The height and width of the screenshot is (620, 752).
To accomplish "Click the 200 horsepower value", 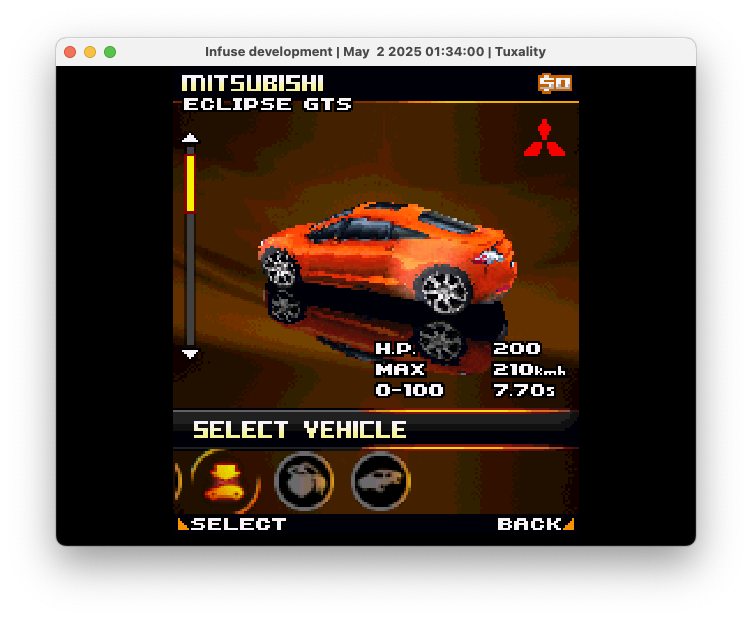I will click(517, 349).
